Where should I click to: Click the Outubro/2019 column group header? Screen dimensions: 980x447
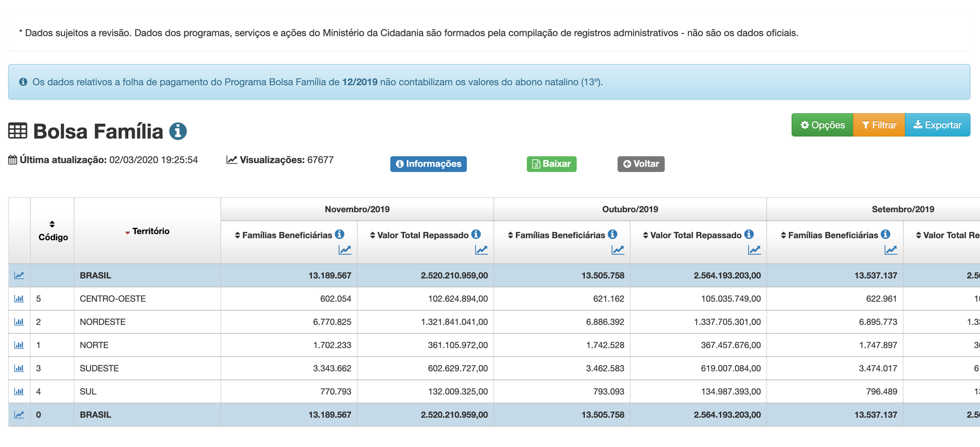(630, 209)
